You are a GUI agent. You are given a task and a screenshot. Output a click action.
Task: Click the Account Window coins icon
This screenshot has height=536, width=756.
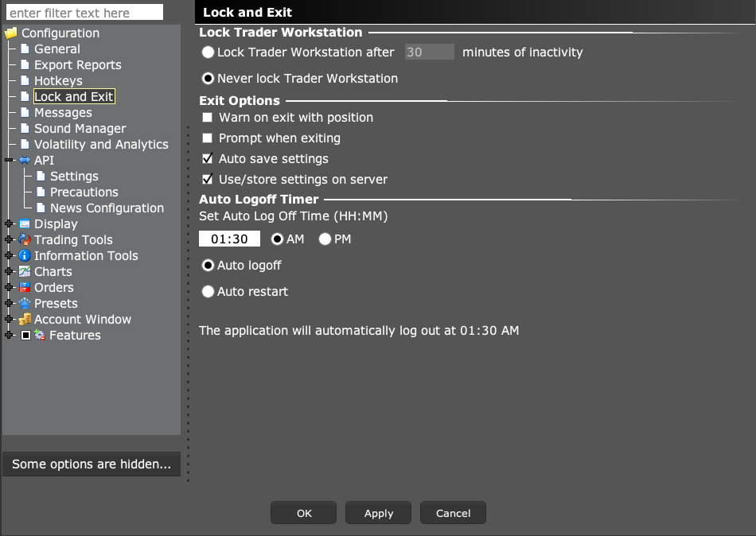tap(25, 319)
